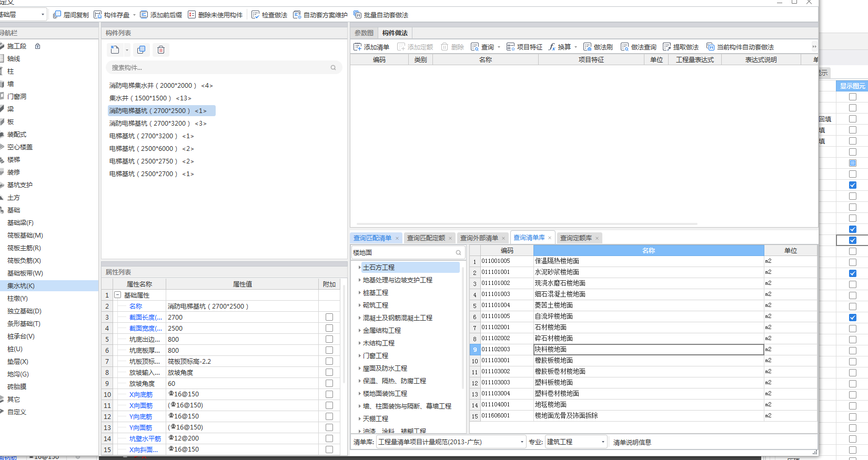Click 清单说明信息 button

click(x=632, y=442)
